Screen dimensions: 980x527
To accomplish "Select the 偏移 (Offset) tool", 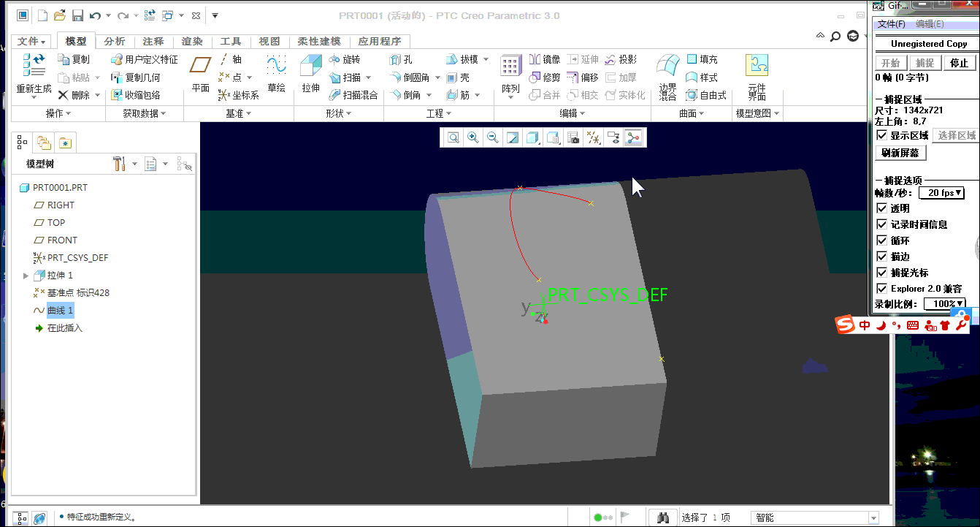I will click(582, 77).
